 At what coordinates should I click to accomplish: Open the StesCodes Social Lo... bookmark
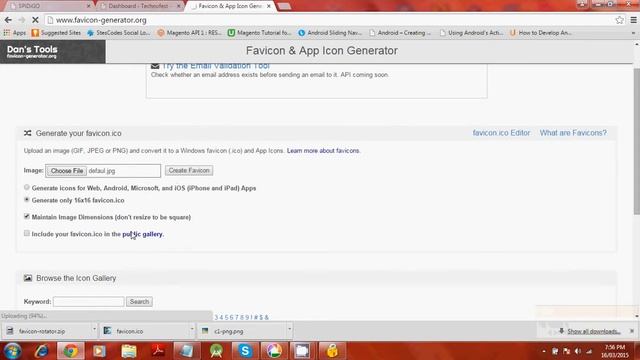(119, 33)
